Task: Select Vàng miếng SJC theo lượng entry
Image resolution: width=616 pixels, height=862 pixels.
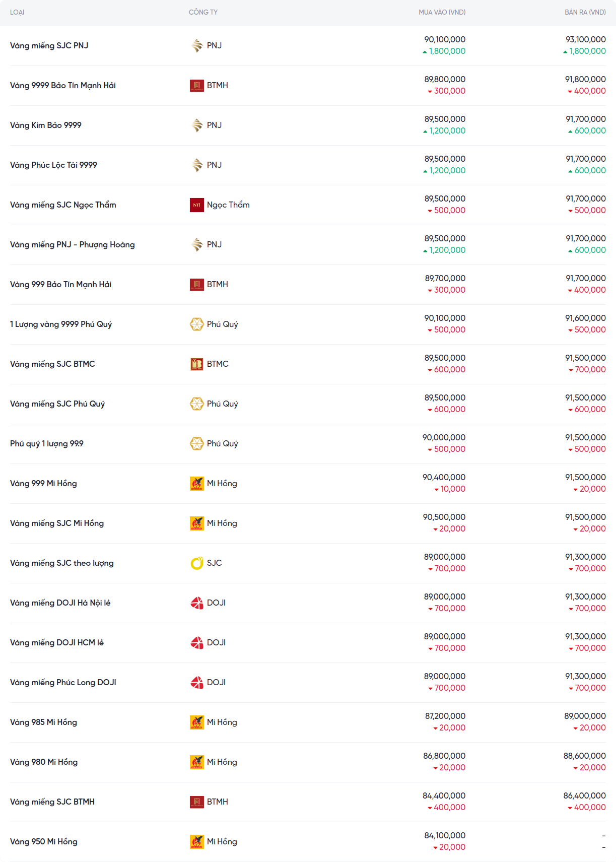Action: (x=62, y=563)
